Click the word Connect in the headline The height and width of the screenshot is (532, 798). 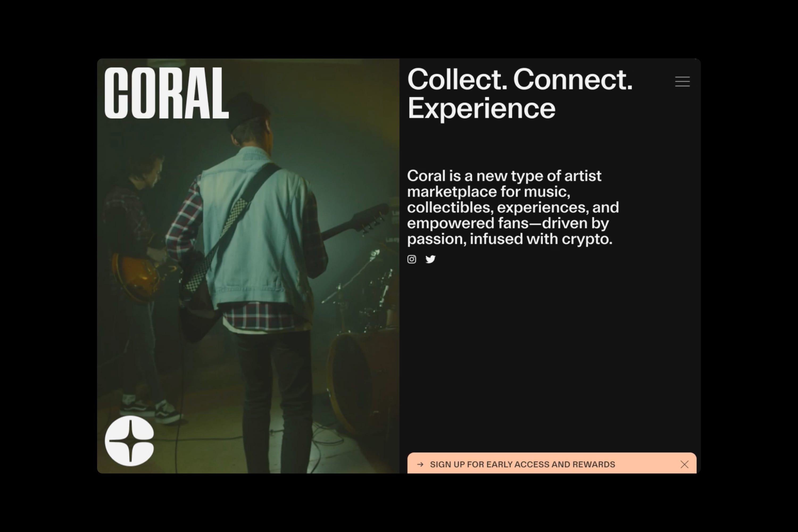coord(573,79)
